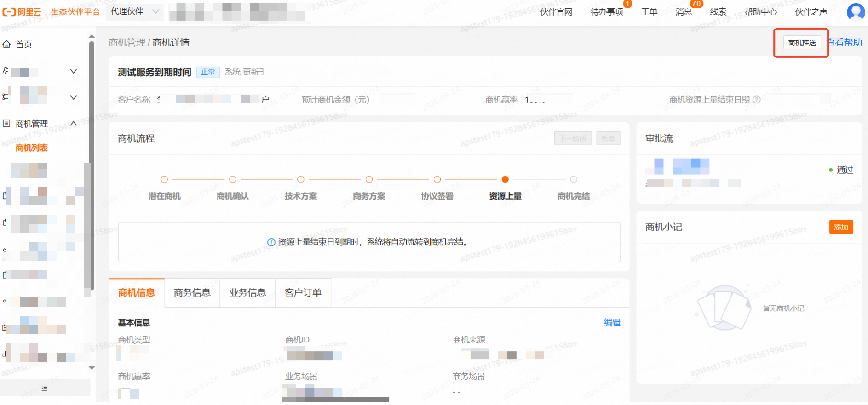
Task: Click the Alibaba Cloud logo
Action: [x=22, y=12]
